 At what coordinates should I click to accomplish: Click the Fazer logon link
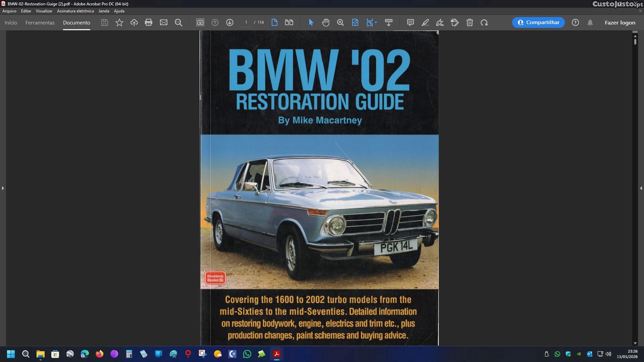[620, 22]
